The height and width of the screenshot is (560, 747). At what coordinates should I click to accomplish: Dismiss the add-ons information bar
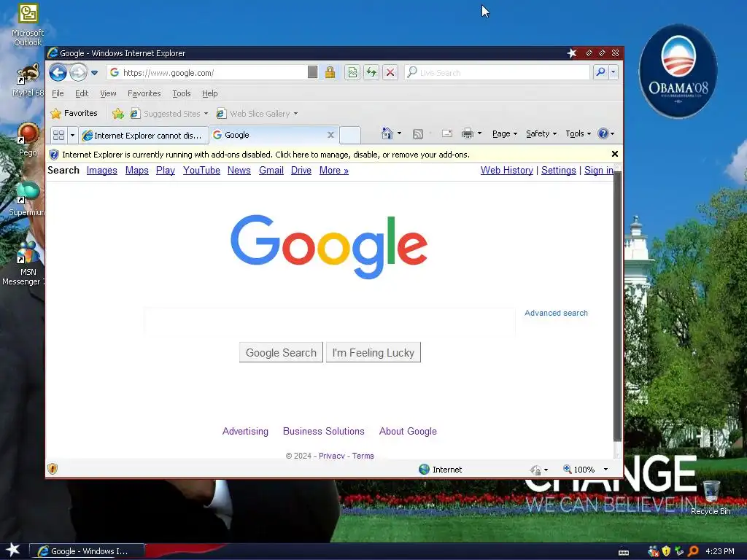tap(614, 154)
